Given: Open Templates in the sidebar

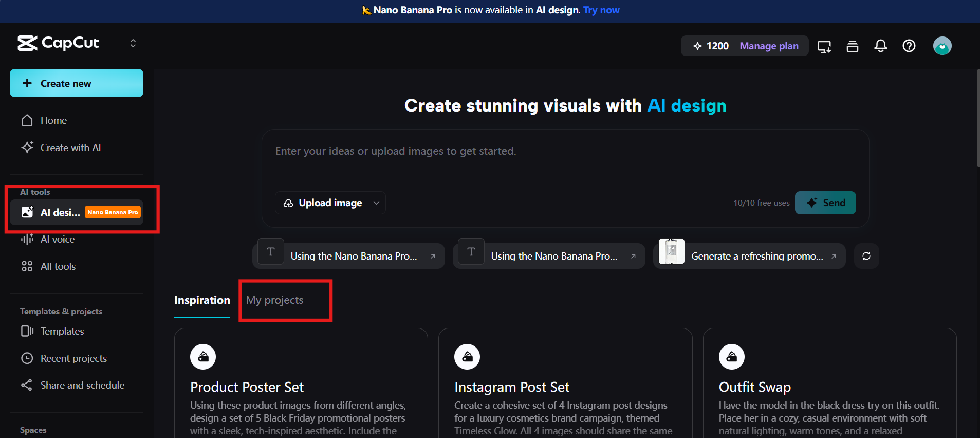Looking at the screenshot, I should (x=77, y=331).
